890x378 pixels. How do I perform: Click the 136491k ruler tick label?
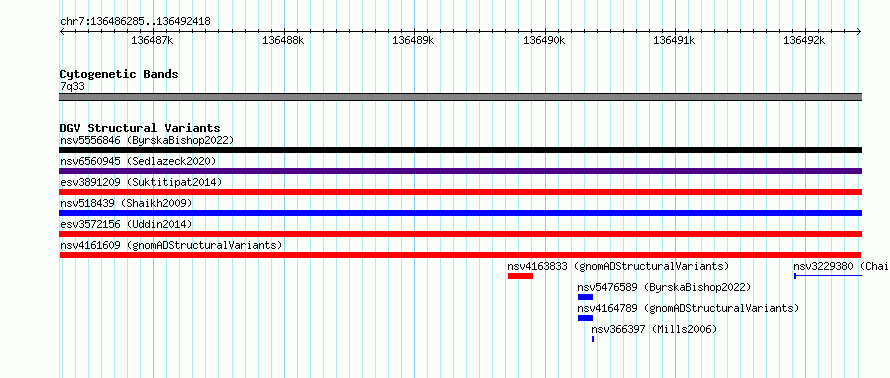tap(674, 40)
